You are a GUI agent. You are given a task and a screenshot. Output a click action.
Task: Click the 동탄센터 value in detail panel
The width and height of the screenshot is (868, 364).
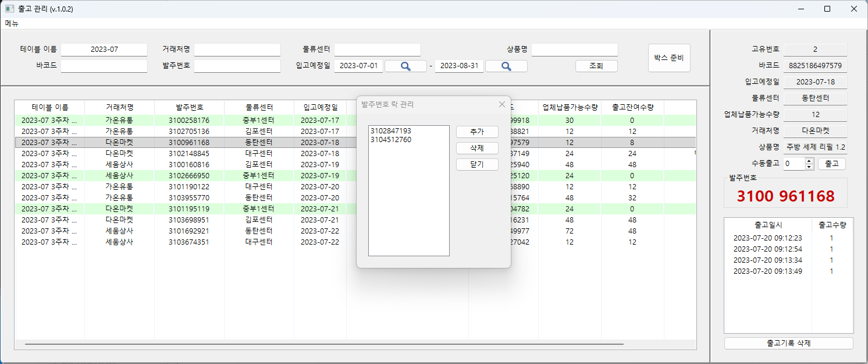coord(815,98)
